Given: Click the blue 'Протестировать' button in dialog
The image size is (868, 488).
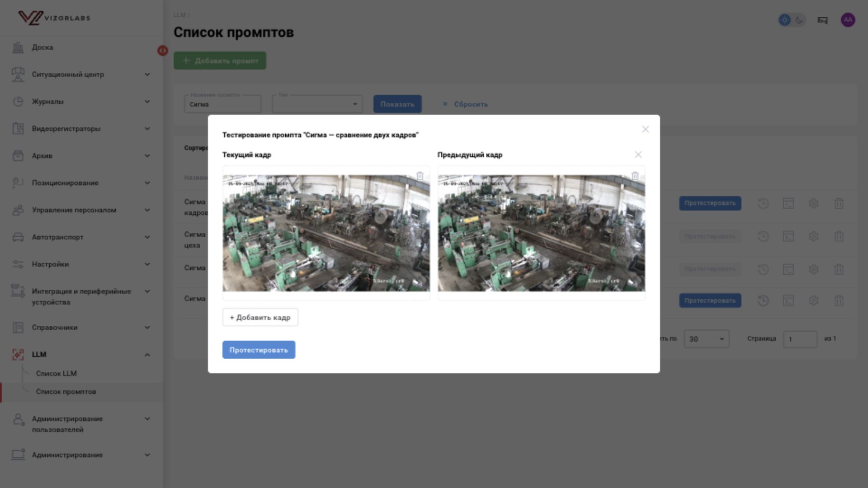Looking at the screenshot, I should 259,350.
